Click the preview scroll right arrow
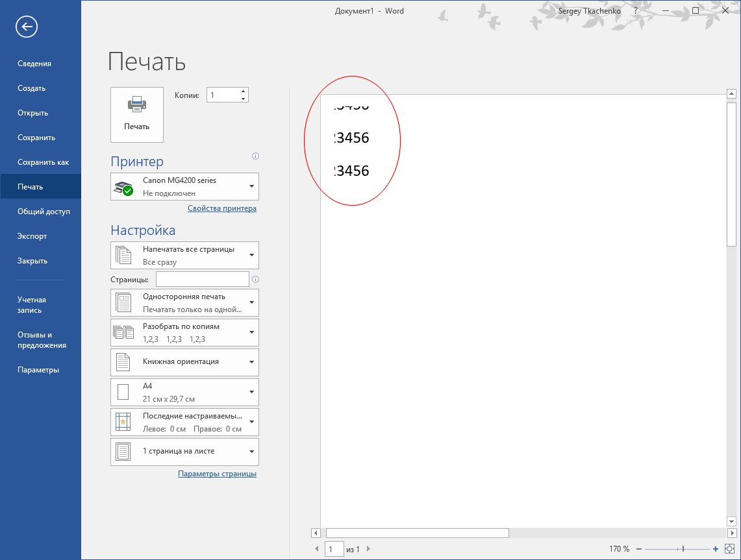Viewport: 741px width, 560px height. tap(732, 533)
